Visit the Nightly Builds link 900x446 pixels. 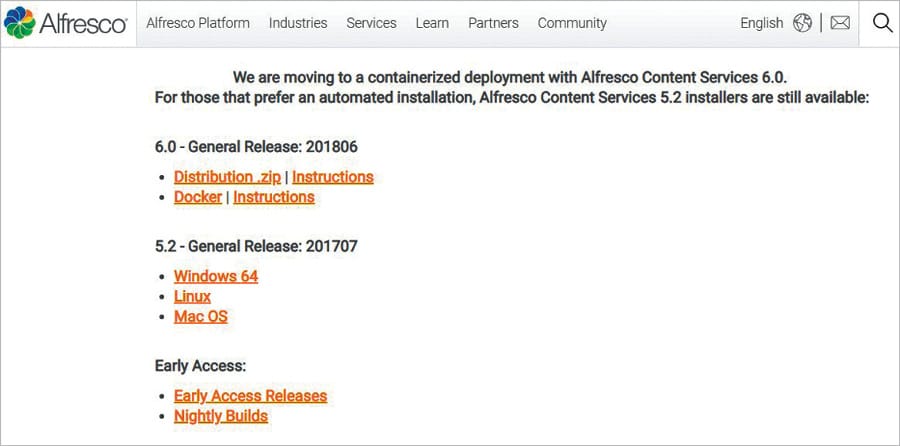click(x=220, y=416)
